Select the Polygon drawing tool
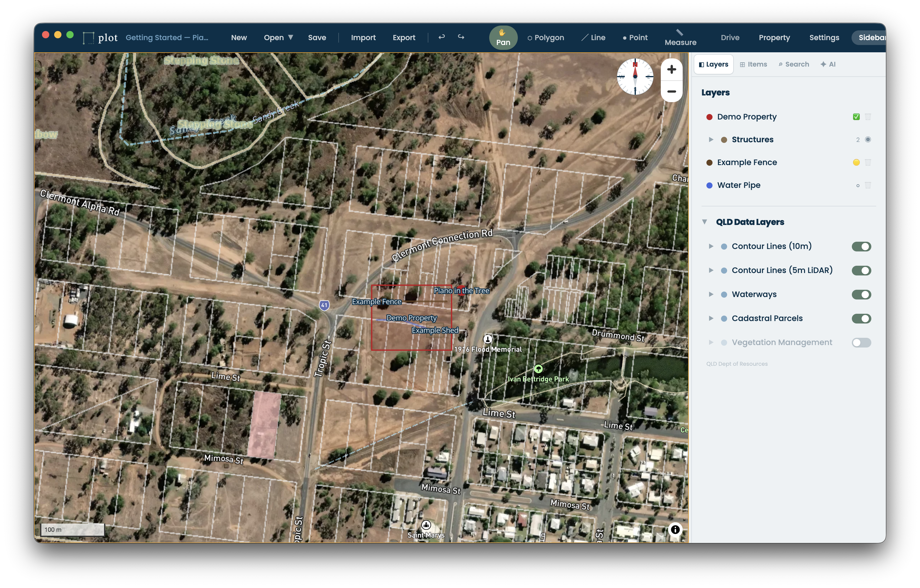Screen dimensions: 920x588 545,37
